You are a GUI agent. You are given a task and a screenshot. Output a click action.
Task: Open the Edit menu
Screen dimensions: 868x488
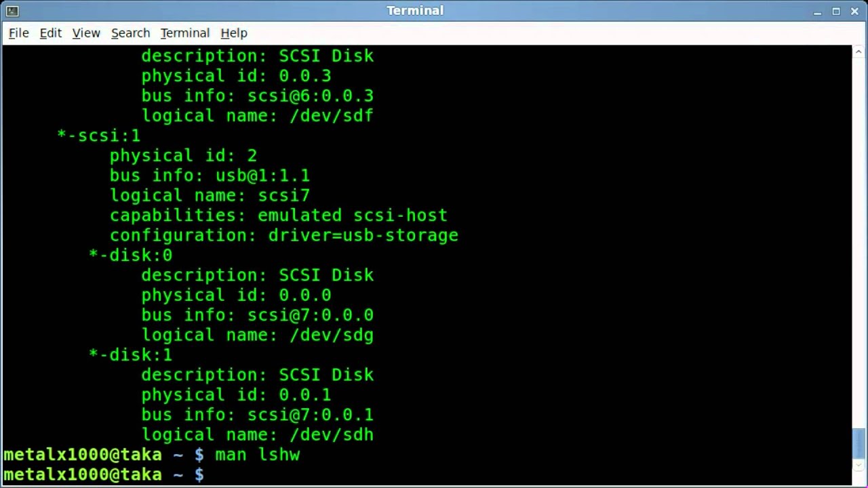[50, 33]
